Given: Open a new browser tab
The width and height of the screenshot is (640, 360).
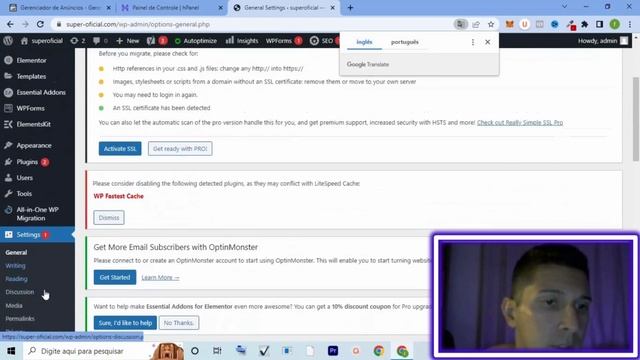Looking at the screenshot, I should click(x=350, y=8).
